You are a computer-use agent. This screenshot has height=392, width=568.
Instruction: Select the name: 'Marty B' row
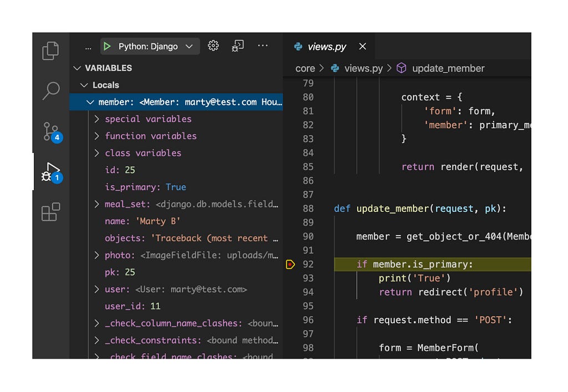pyautogui.click(x=176, y=221)
